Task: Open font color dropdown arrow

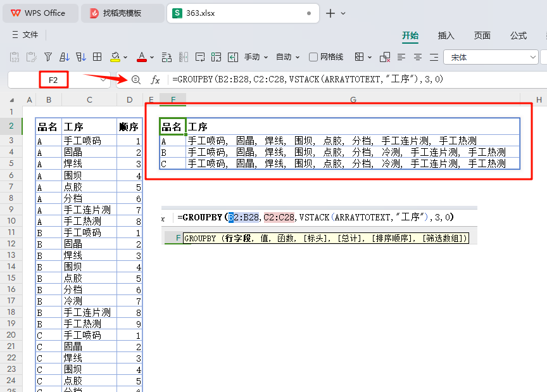Action: (x=152, y=57)
